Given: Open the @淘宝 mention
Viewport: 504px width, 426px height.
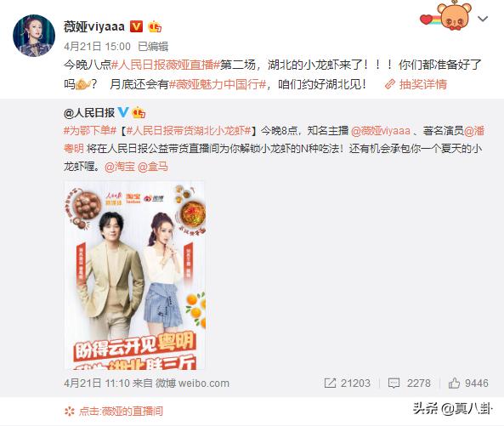Looking at the screenshot, I should (x=120, y=167).
